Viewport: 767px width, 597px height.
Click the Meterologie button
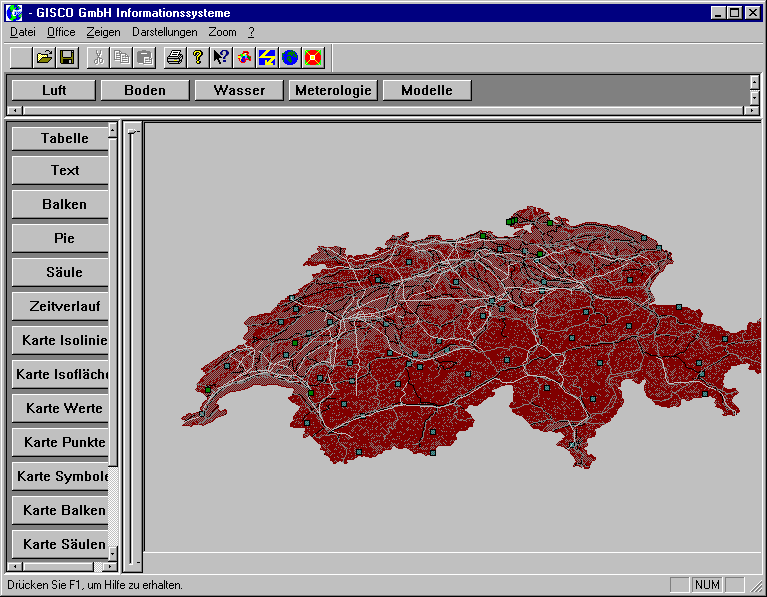tap(333, 90)
